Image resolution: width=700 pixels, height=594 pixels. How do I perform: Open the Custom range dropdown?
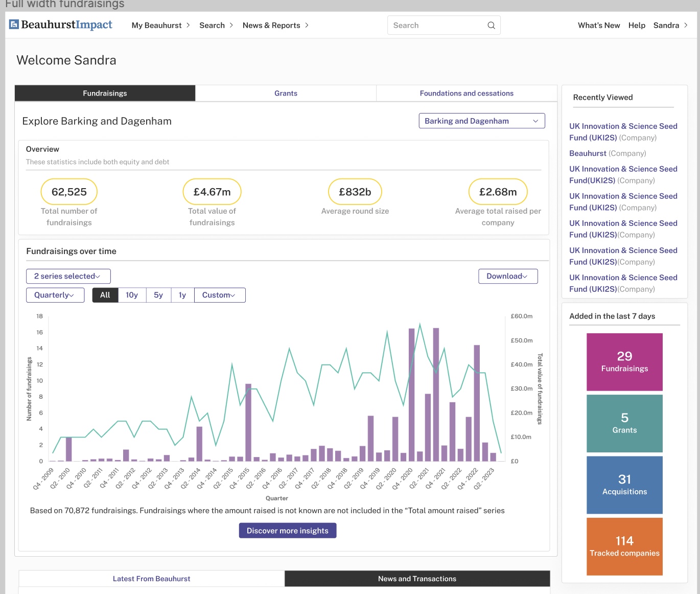(220, 295)
